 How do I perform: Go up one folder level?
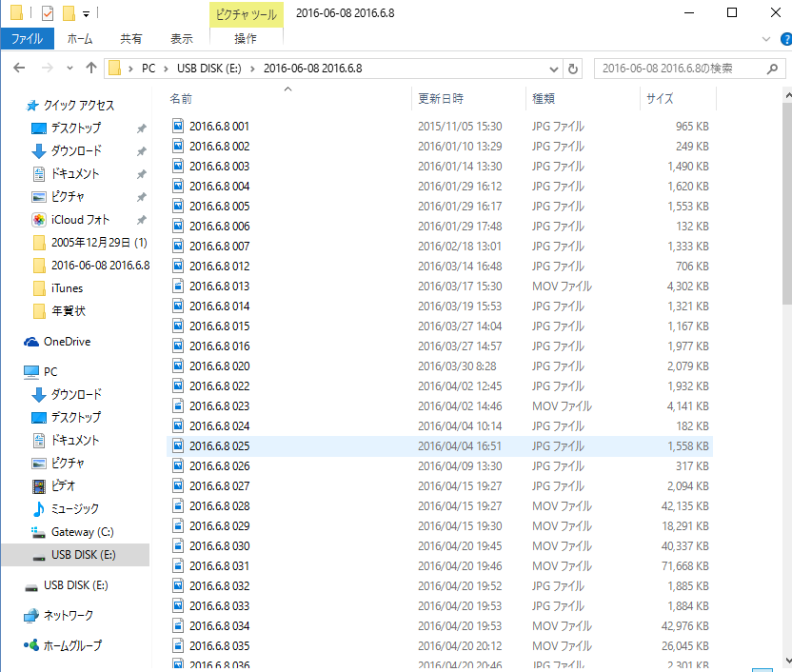91,68
